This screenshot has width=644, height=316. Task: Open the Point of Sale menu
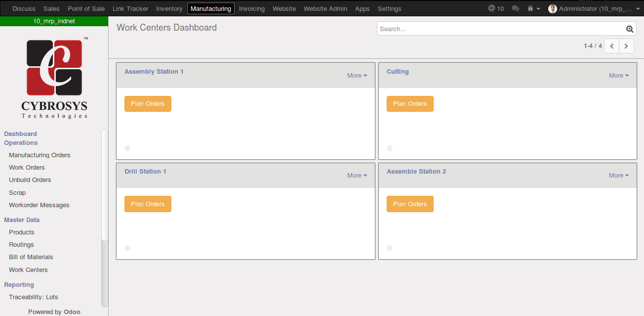[86, 8]
